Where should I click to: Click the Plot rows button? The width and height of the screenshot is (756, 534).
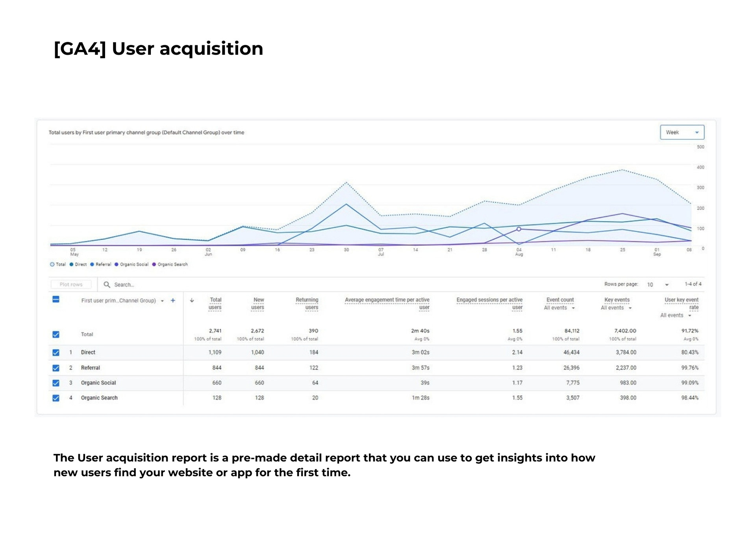point(71,285)
